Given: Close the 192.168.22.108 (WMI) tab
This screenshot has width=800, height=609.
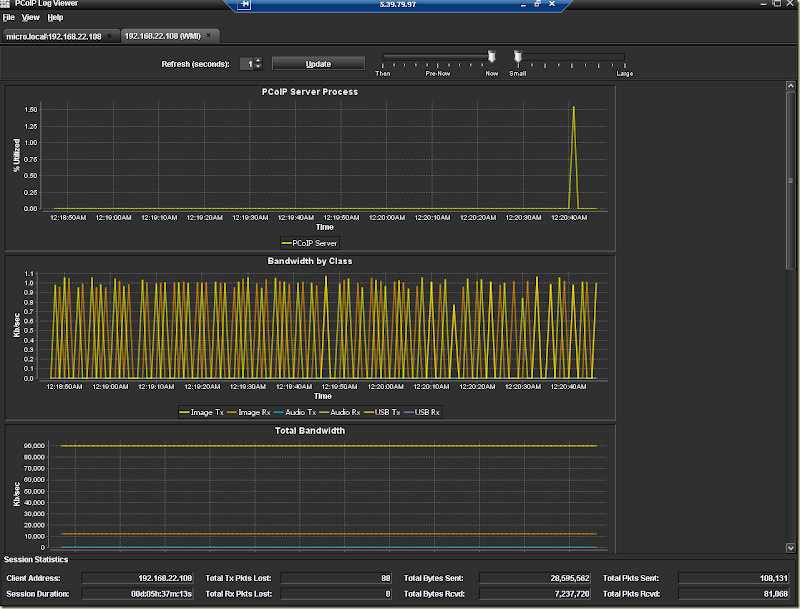Looking at the screenshot, I should pyautogui.click(x=209, y=36).
